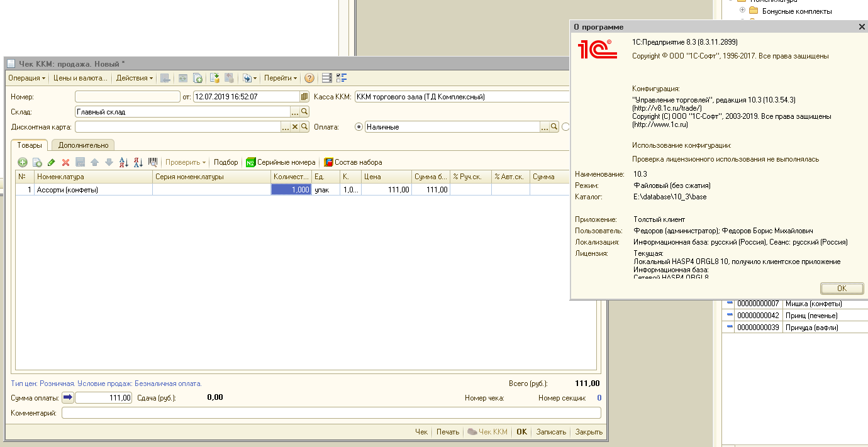Delete the row with the red cross icon
The width and height of the screenshot is (868, 447).
click(x=65, y=162)
